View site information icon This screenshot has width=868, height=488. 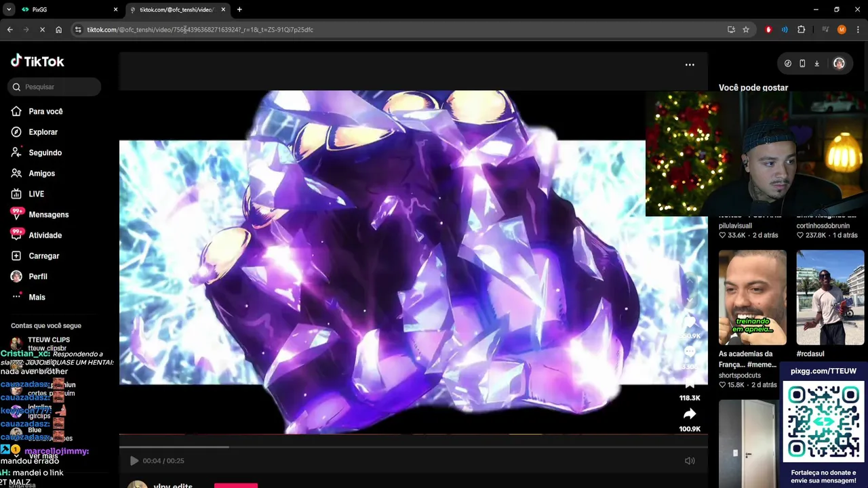(x=78, y=30)
